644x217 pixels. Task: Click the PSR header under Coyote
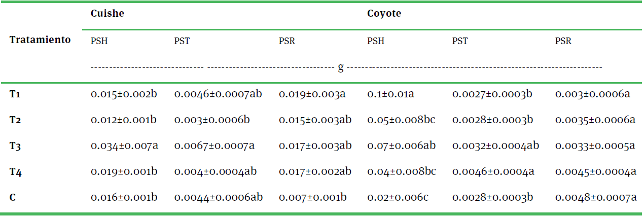(563, 42)
